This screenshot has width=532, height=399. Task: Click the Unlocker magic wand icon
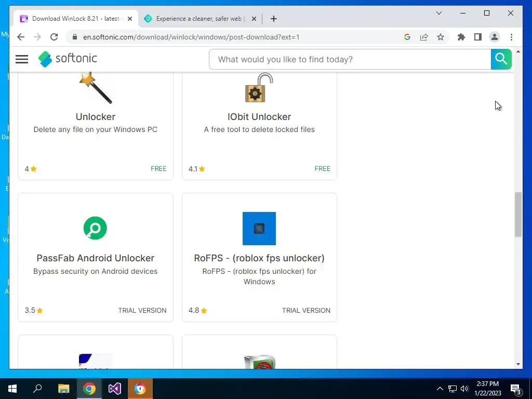coord(96,87)
